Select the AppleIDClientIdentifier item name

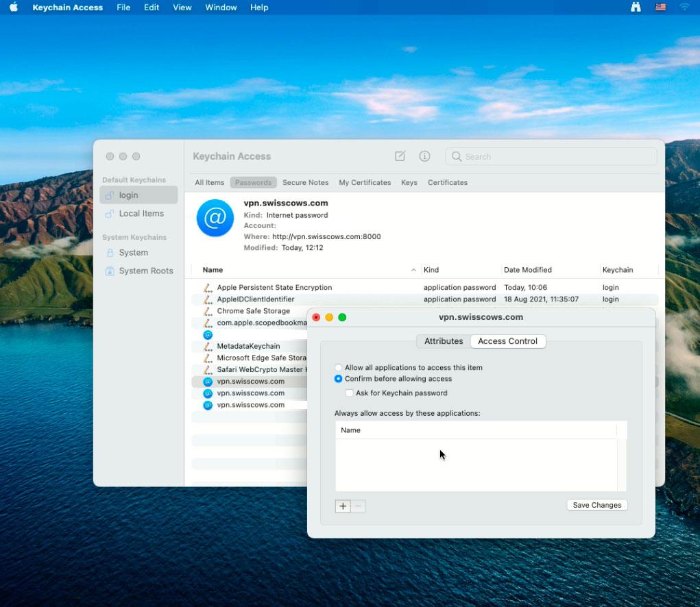tap(255, 299)
